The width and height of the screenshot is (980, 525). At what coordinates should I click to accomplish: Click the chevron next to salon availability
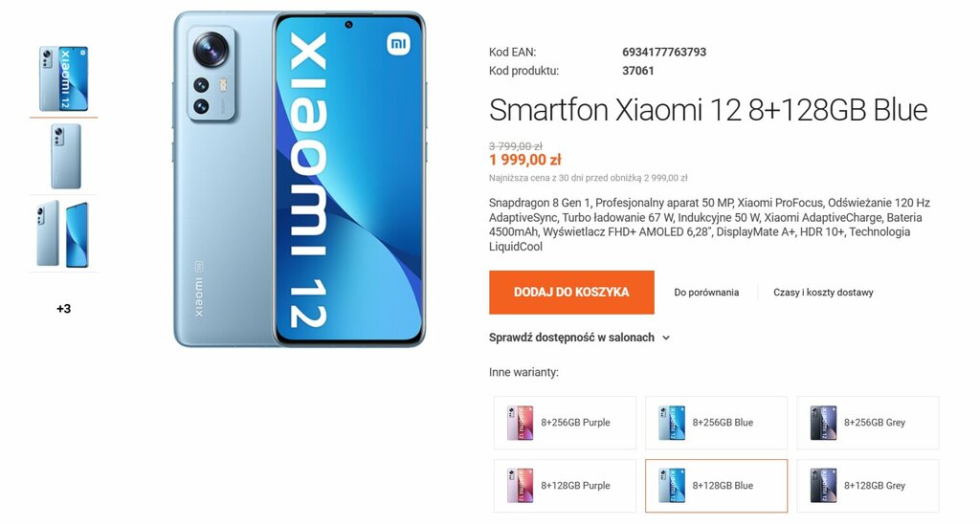coord(666,338)
